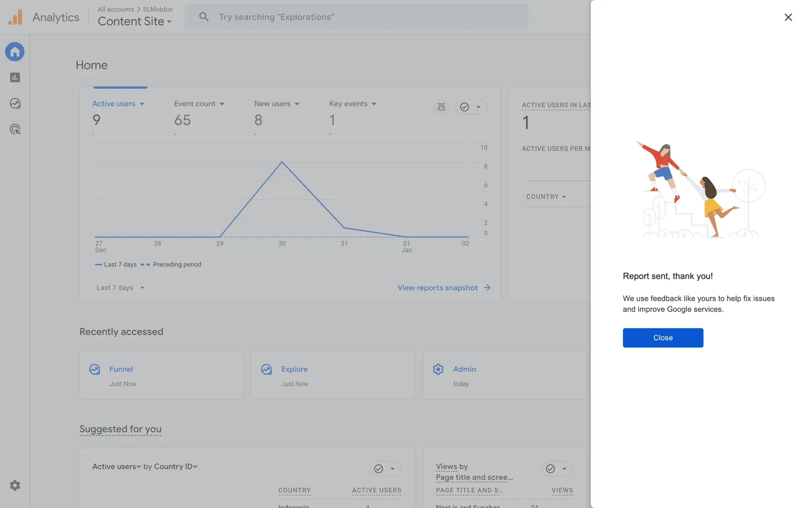This screenshot has height=508, width=812.
Task: Expand the Event count metric dropdown
Action: coord(222,104)
